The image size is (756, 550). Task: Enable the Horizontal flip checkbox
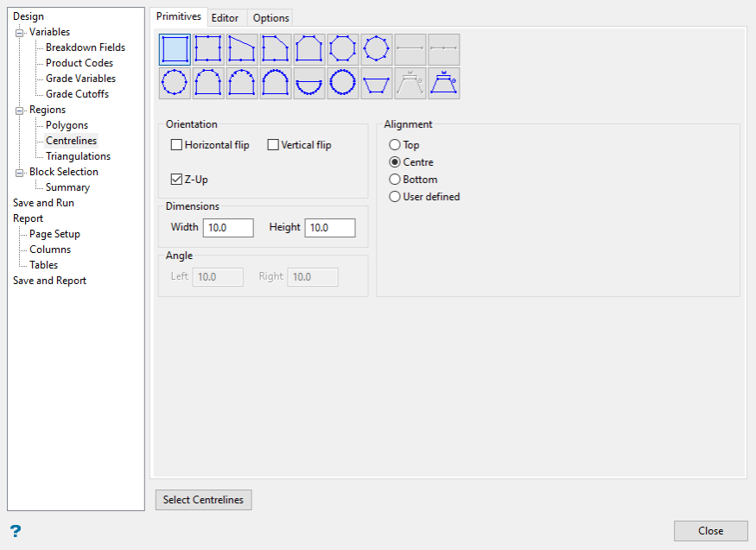tap(176, 145)
